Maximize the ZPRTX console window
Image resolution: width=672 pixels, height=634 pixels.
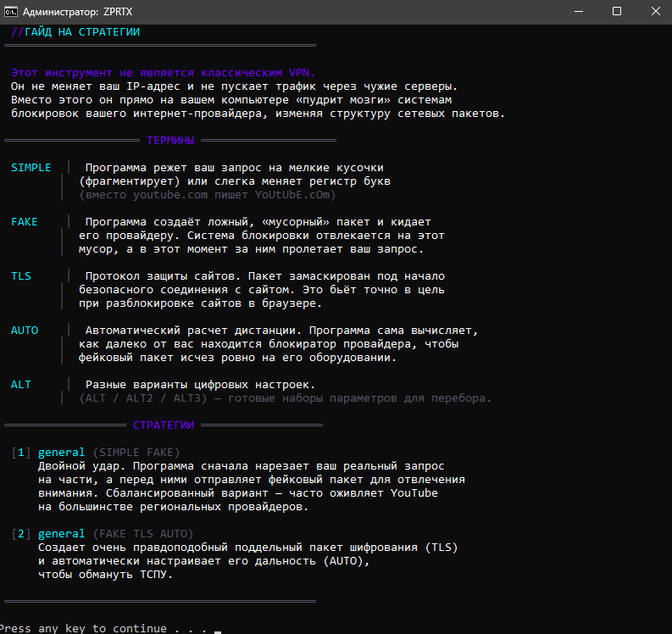(x=617, y=12)
